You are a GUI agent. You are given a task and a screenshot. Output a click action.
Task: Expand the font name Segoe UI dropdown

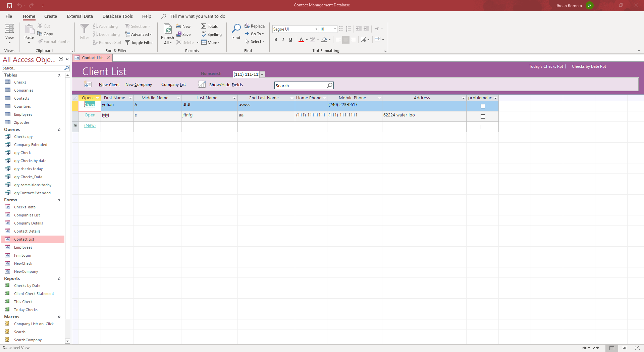click(316, 29)
